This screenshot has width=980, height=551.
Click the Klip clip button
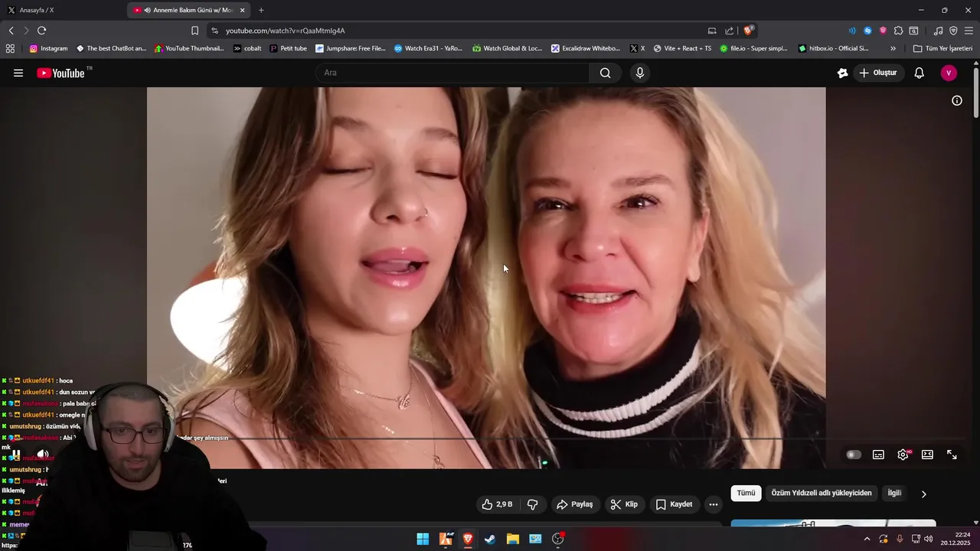pyautogui.click(x=624, y=504)
